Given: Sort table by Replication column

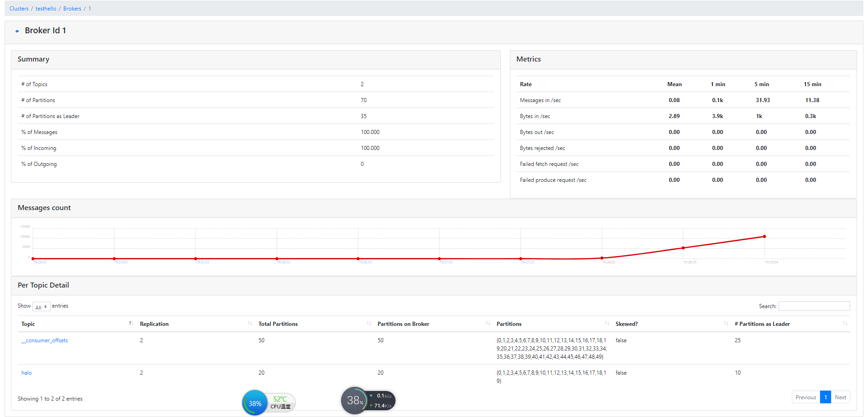Looking at the screenshot, I should (196, 324).
